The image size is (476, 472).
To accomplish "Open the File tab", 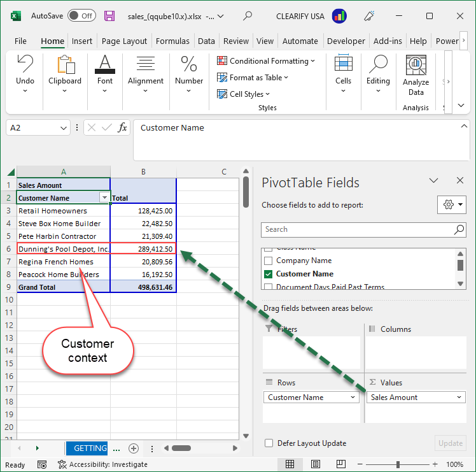I will [x=20, y=41].
